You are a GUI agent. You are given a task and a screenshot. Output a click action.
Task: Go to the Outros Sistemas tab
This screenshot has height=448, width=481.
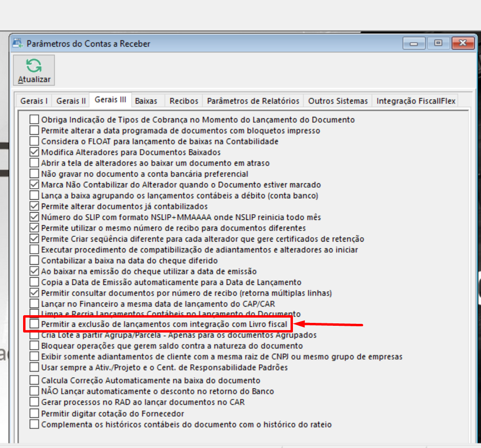338,101
